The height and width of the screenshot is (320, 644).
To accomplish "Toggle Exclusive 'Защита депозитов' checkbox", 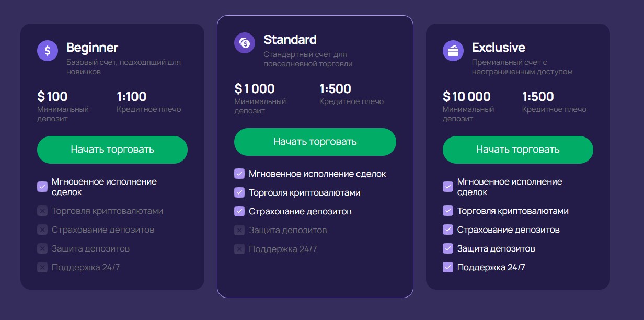I will click(x=448, y=248).
